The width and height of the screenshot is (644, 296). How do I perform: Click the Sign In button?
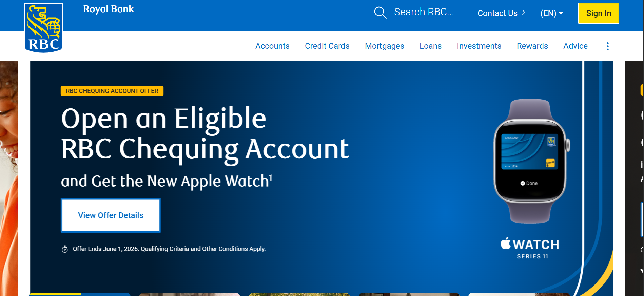click(599, 13)
